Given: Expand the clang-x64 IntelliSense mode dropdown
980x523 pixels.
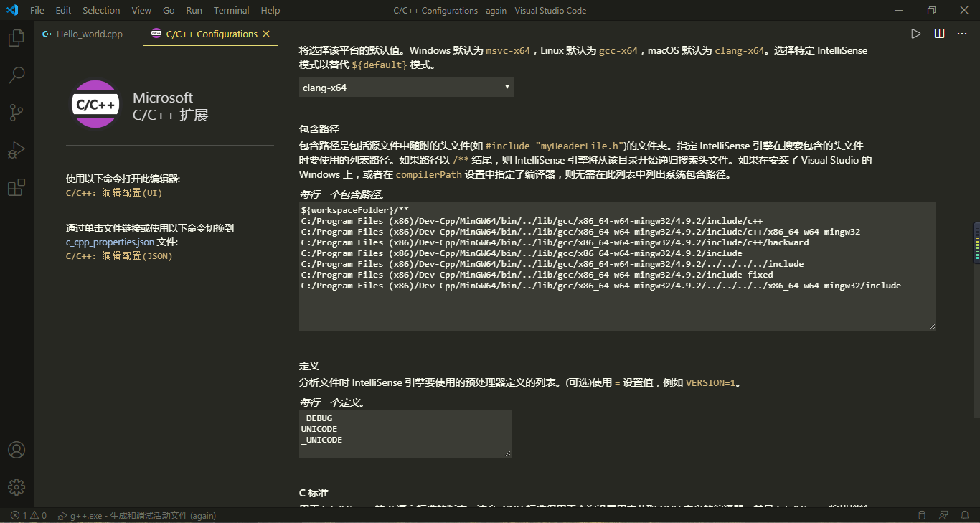Looking at the screenshot, I should [x=407, y=87].
